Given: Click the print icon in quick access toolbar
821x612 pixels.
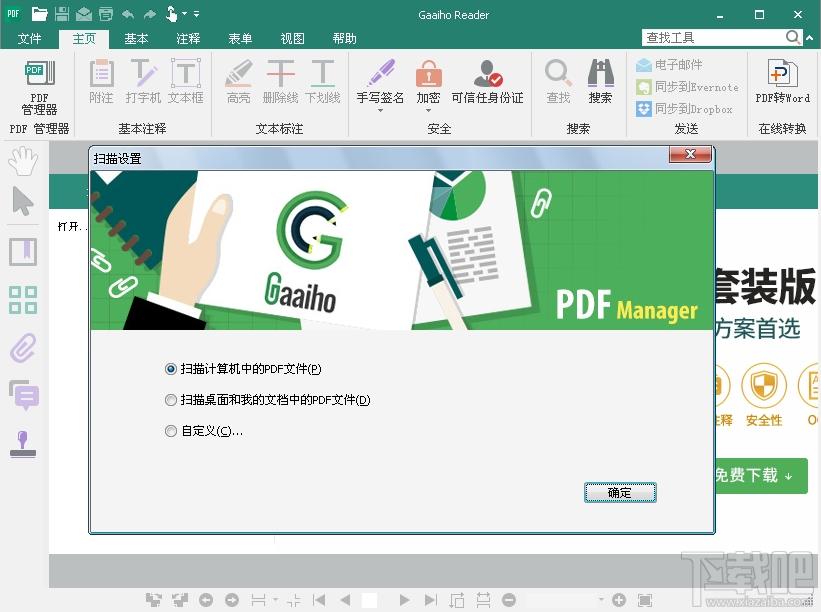Looking at the screenshot, I should point(106,14).
